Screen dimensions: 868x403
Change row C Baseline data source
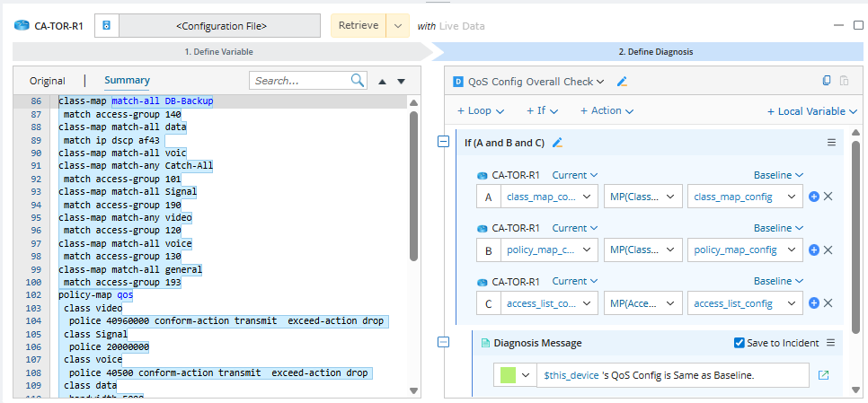pos(778,281)
